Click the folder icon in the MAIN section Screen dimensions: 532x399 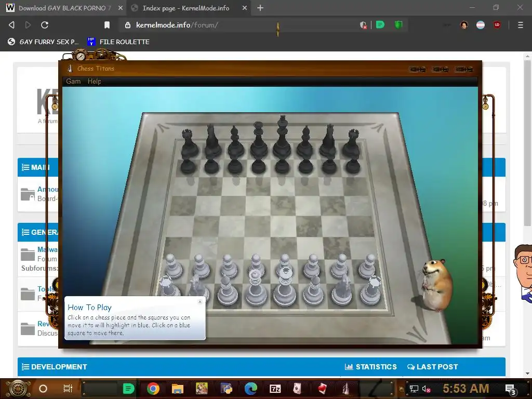tap(28, 194)
